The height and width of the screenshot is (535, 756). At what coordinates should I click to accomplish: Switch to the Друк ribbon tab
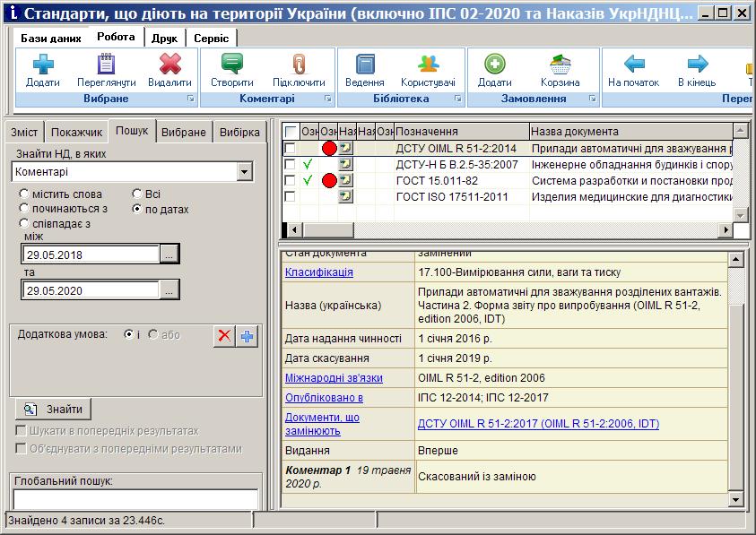[164, 39]
